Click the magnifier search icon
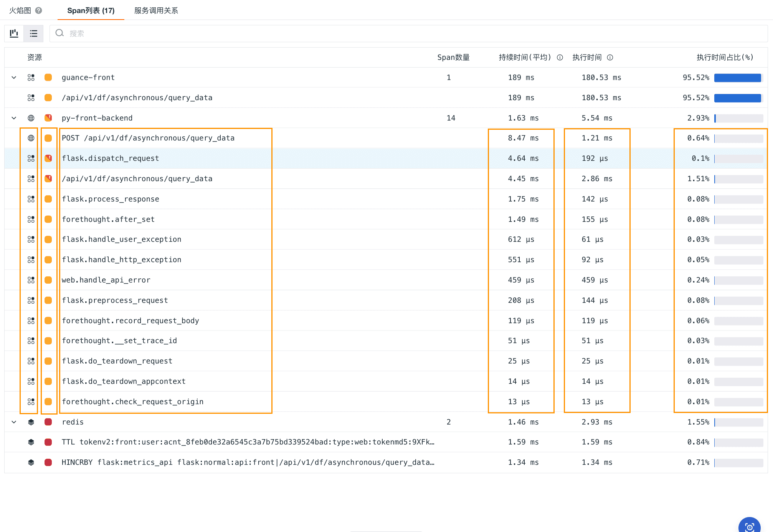Screen dimensions: 773x532 coord(59,33)
